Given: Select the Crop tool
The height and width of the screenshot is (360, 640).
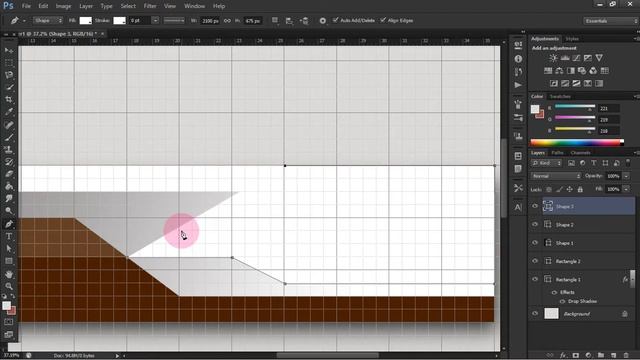Looking at the screenshot, I should [x=9, y=100].
